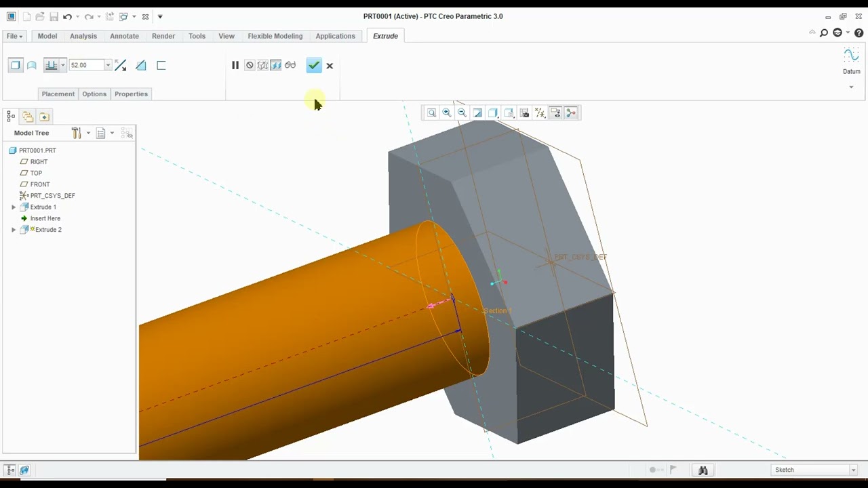Screen dimensions: 868x488
Task: Expand the Extrude 2 feature node
Action: [x=14, y=230]
